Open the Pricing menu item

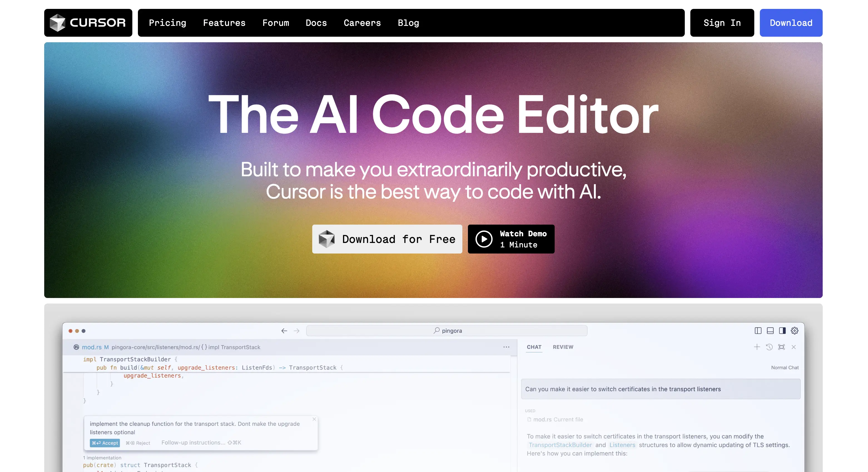coord(167,23)
